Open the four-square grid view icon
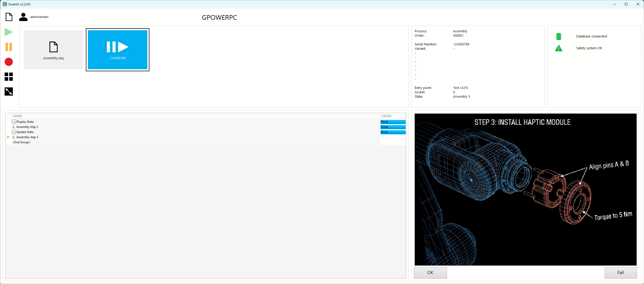This screenshot has width=644, height=284. 9,77
